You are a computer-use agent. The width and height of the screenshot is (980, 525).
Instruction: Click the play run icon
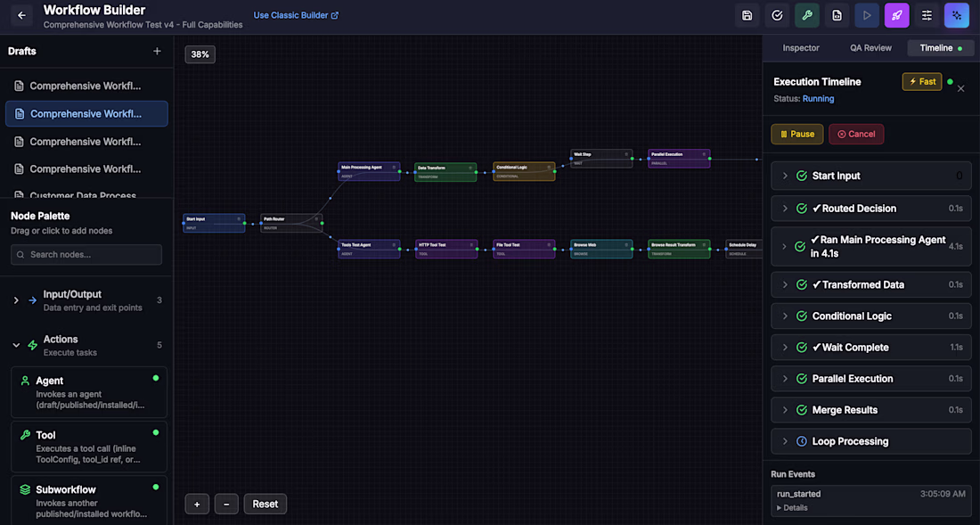(x=867, y=16)
